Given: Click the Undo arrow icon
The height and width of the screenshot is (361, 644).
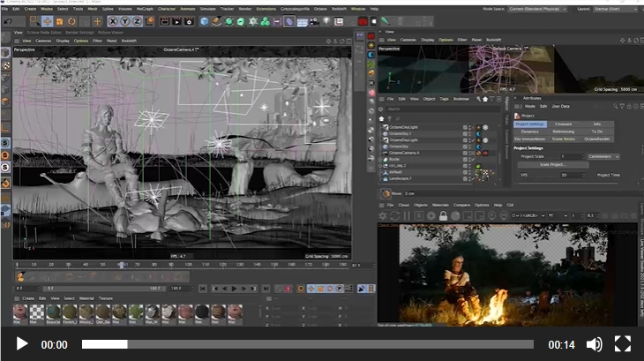Looking at the screenshot, I should 8,21.
